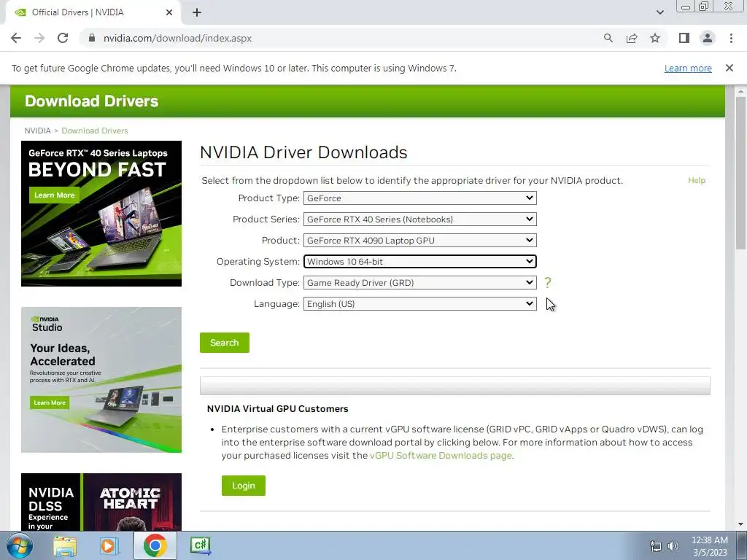Click the scrollbar down arrow
The image size is (747, 560).
click(x=740, y=525)
